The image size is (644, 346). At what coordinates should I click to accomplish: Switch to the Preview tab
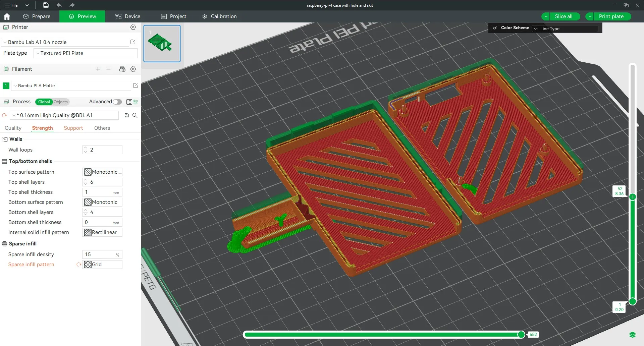click(x=82, y=16)
